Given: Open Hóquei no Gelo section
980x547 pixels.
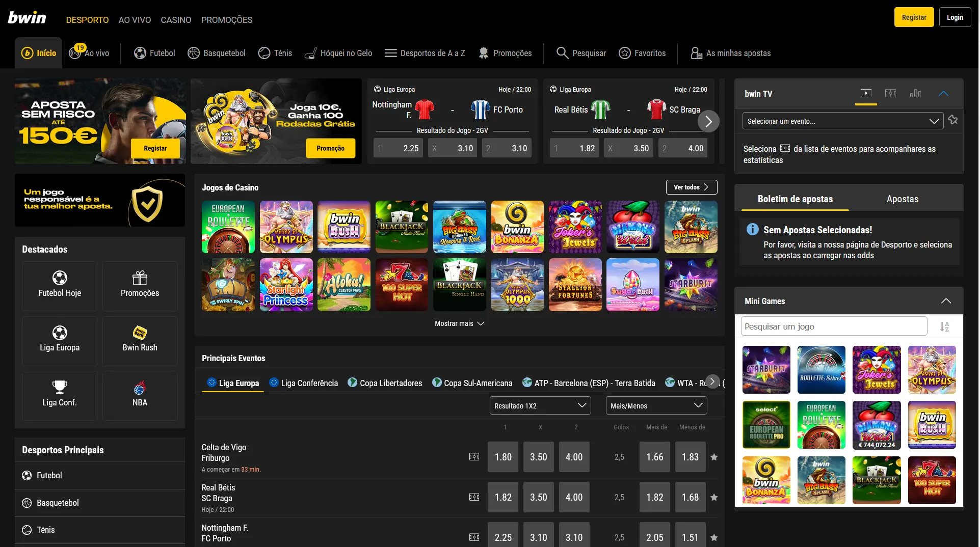Looking at the screenshot, I should (x=338, y=53).
